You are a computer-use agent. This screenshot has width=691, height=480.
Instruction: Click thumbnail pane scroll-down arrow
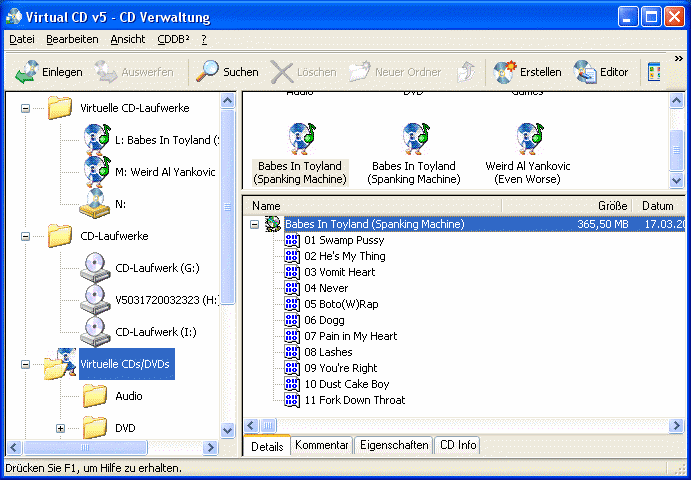pyautogui.click(x=676, y=180)
